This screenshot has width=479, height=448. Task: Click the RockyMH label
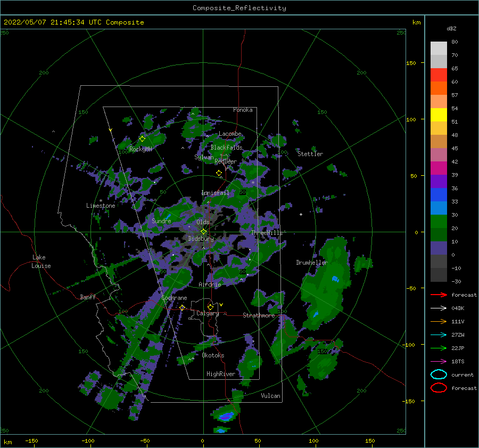pyautogui.click(x=141, y=149)
